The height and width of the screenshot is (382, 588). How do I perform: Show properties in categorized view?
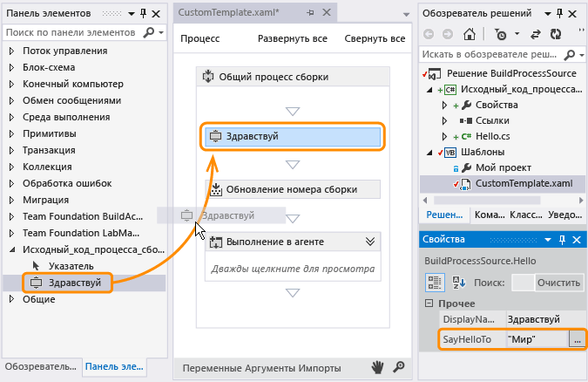pyautogui.click(x=435, y=283)
